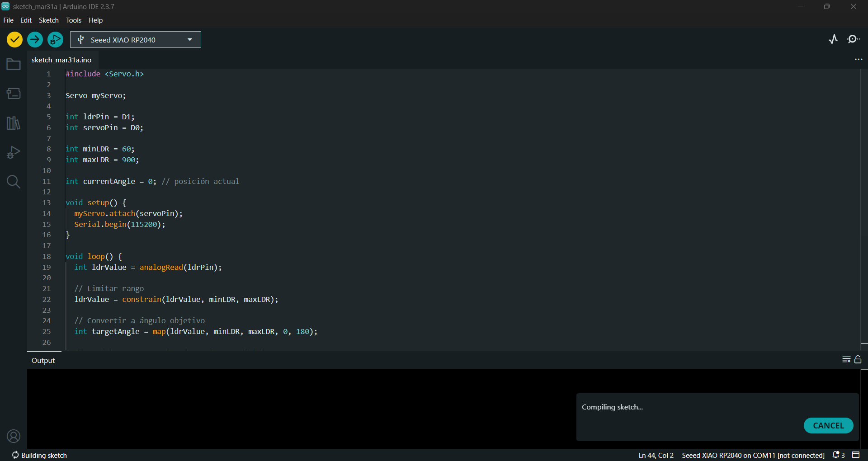The width and height of the screenshot is (868, 461).
Task: Click the Compiling sketch notification message
Action: (612, 407)
